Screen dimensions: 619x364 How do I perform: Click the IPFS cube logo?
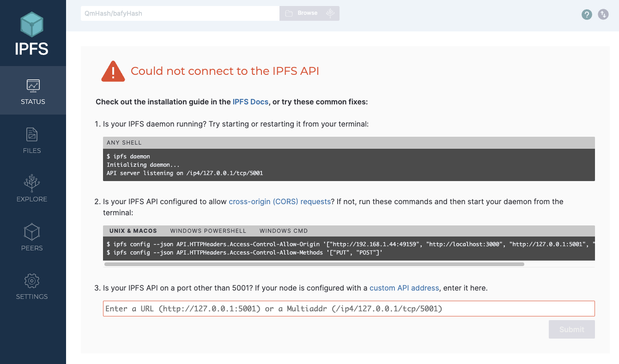[32, 24]
